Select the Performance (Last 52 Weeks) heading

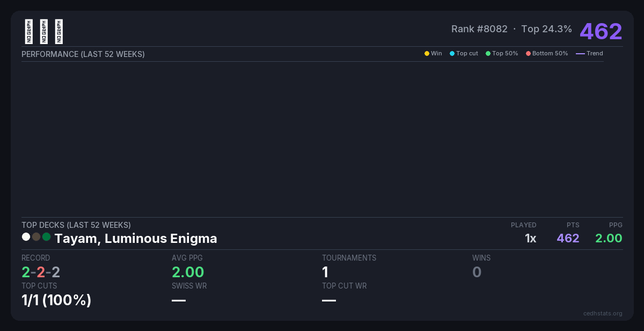click(x=83, y=54)
